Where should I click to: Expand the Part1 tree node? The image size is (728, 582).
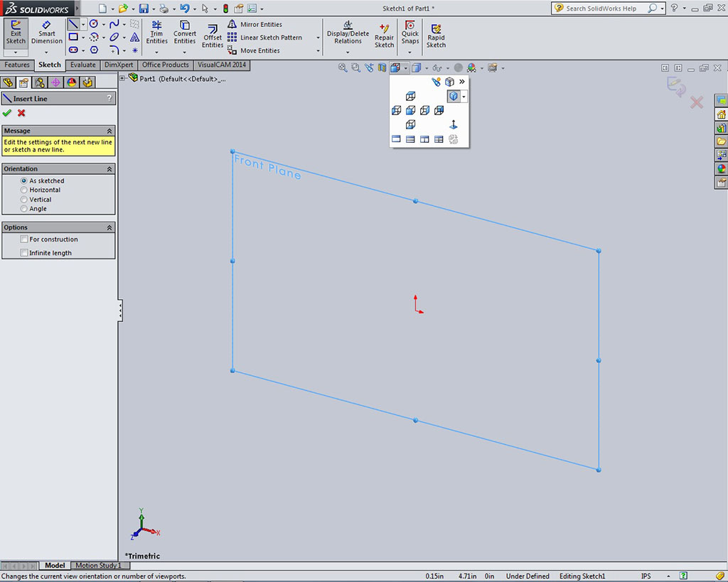(x=122, y=78)
